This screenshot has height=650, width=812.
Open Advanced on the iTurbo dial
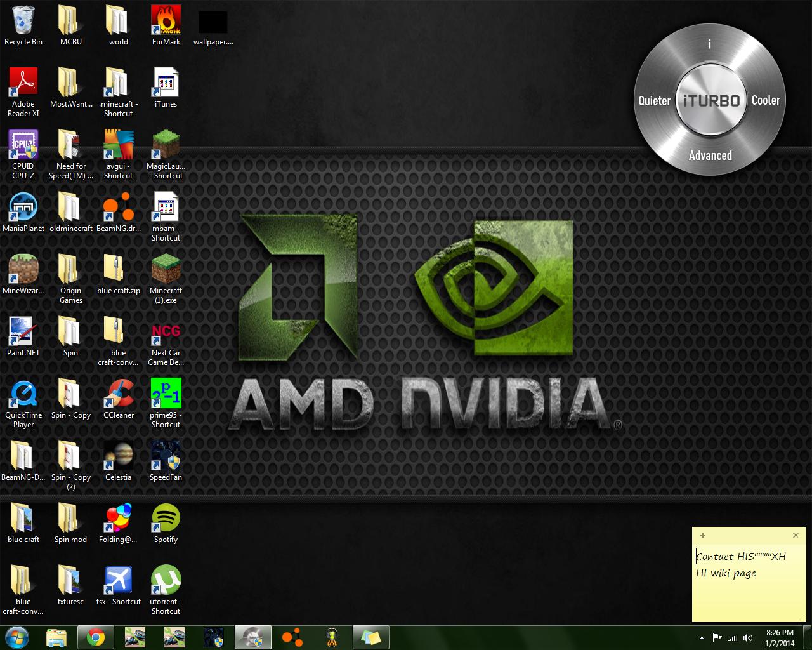710,156
